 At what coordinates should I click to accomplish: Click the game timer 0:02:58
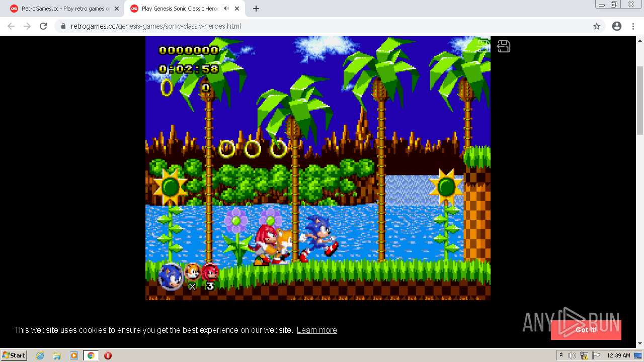tap(189, 69)
